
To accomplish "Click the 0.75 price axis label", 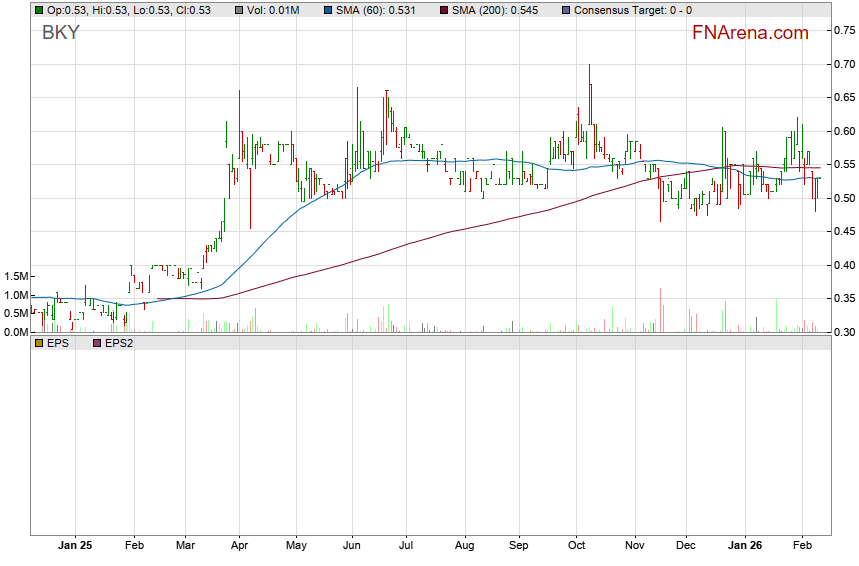I will pos(843,31).
